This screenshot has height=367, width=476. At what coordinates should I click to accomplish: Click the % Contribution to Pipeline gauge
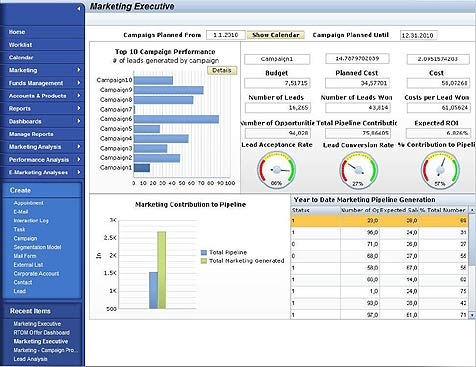440,170
